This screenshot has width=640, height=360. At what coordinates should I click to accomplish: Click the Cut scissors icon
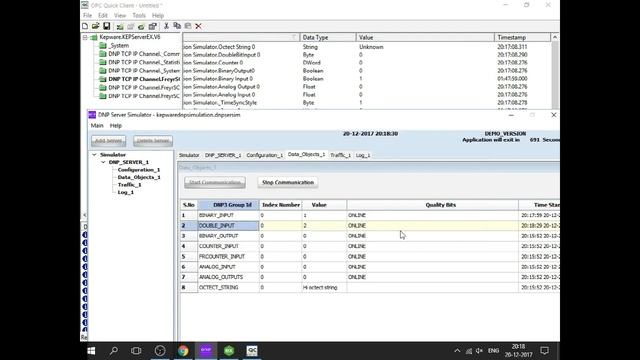pos(166,26)
